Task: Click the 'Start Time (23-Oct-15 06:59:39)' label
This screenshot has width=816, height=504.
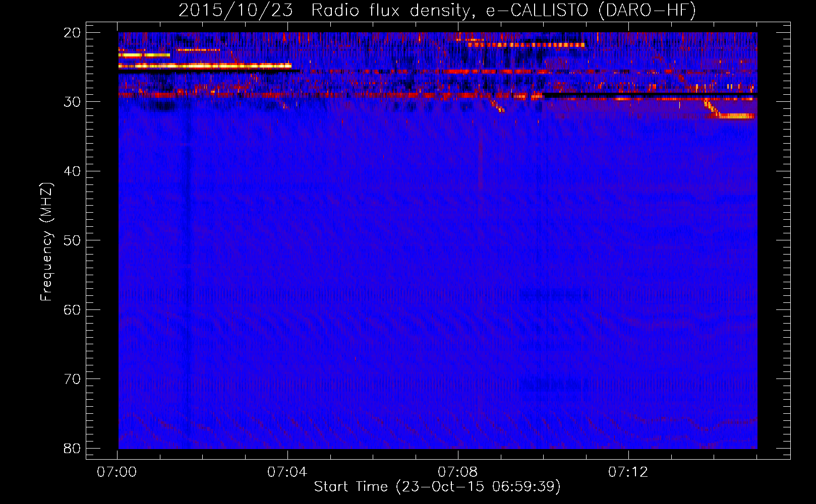Action: [x=437, y=487]
